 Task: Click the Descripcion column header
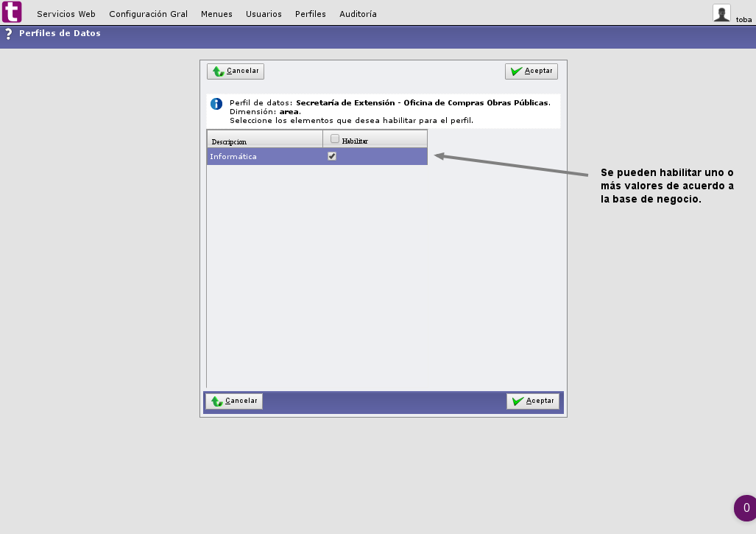tap(229, 141)
